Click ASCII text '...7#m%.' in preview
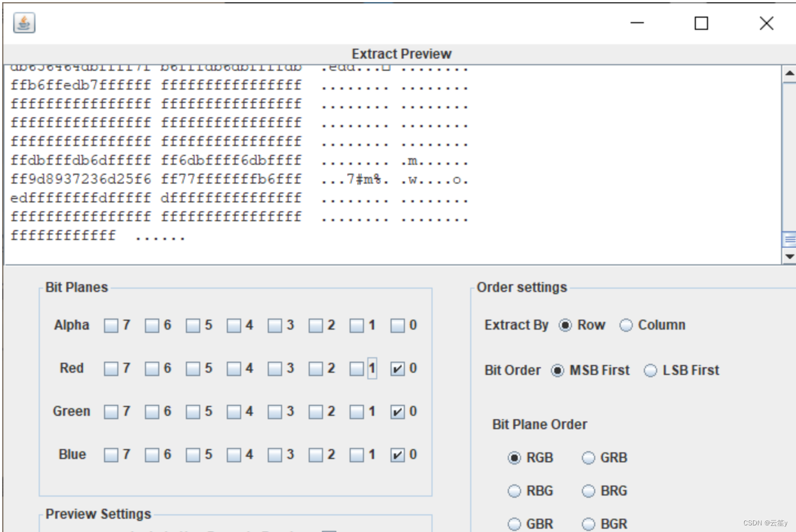 (355, 180)
